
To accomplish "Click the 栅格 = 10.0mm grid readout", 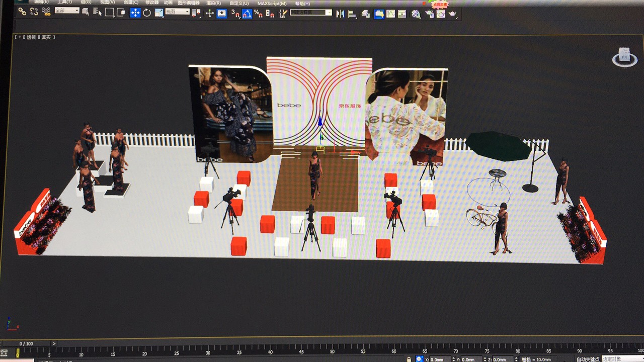I will [x=536, y=359].
